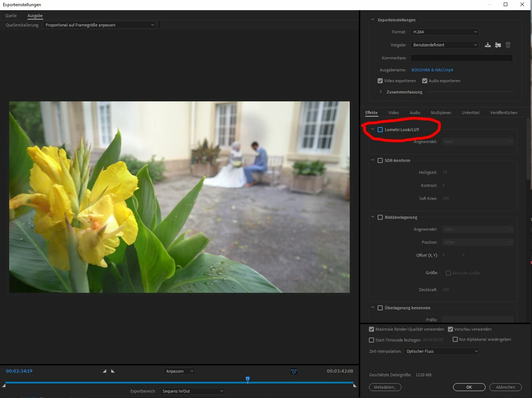Screen dimensions: 532x398
Task: Toggle Audio exportieren checkbox
Action: pyautogui.click(x=425, y=81)
